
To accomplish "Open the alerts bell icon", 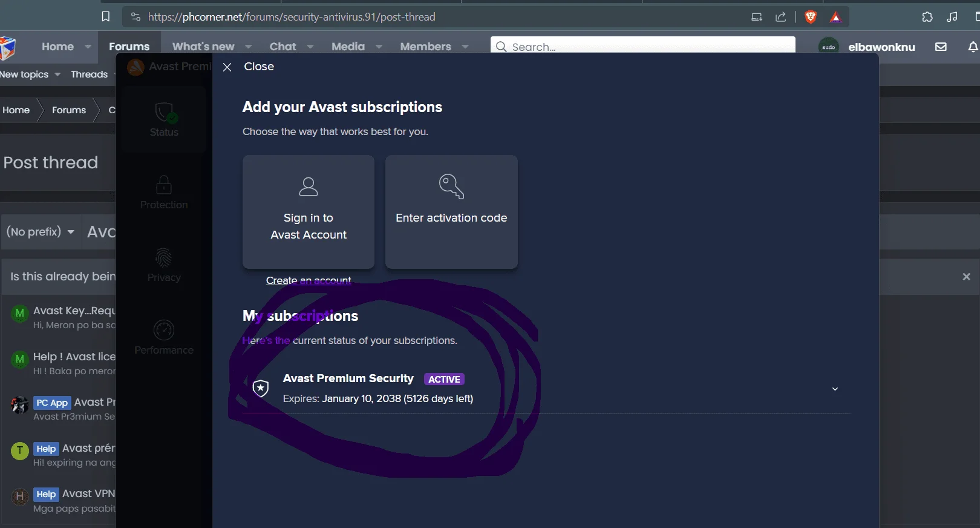I will [973, 47].
